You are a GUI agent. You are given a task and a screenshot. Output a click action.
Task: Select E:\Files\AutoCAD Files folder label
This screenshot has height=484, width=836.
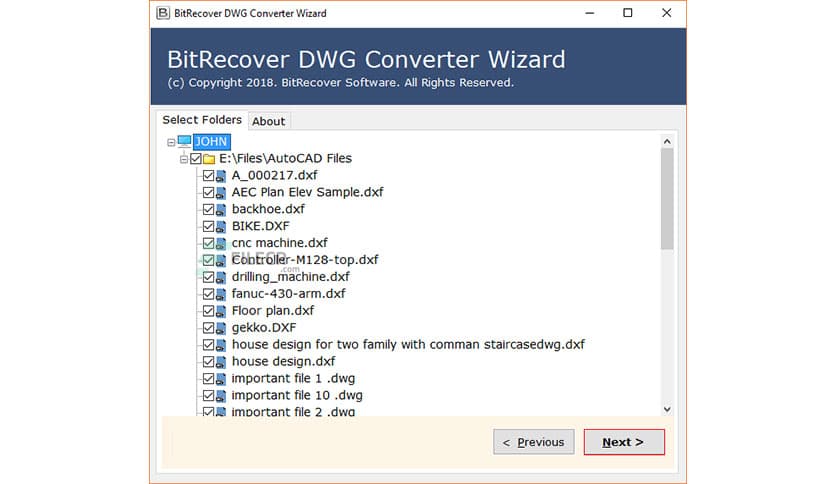[x=285, y=158]
